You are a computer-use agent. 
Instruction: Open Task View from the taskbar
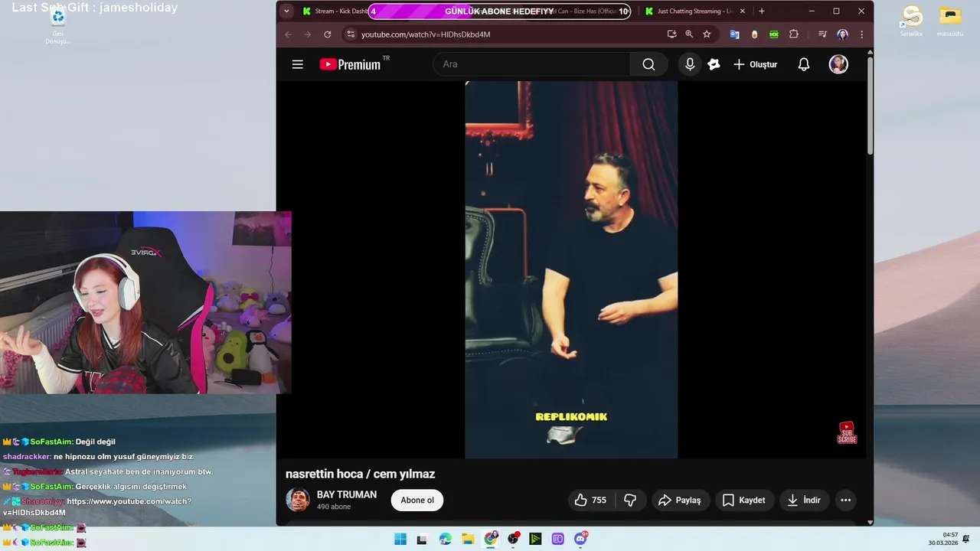(422, 539)
